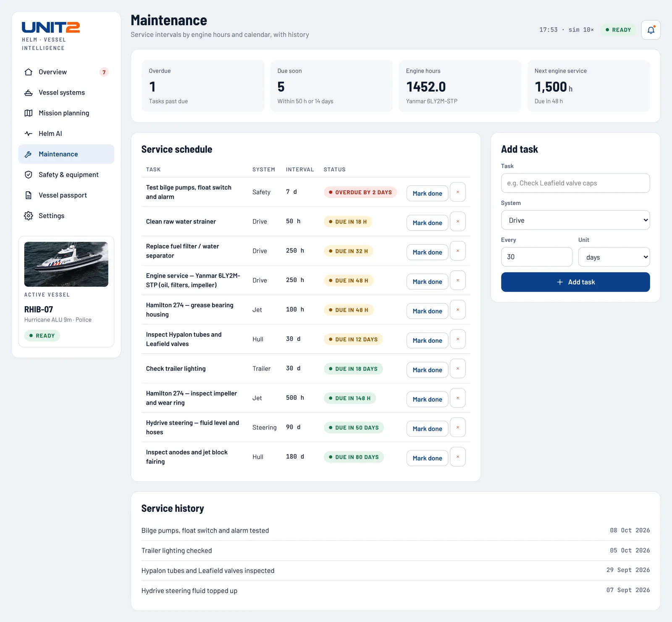Remove the Engine service Yanmar task
Viewport: 672px width, 622px height.
point(457,280)
